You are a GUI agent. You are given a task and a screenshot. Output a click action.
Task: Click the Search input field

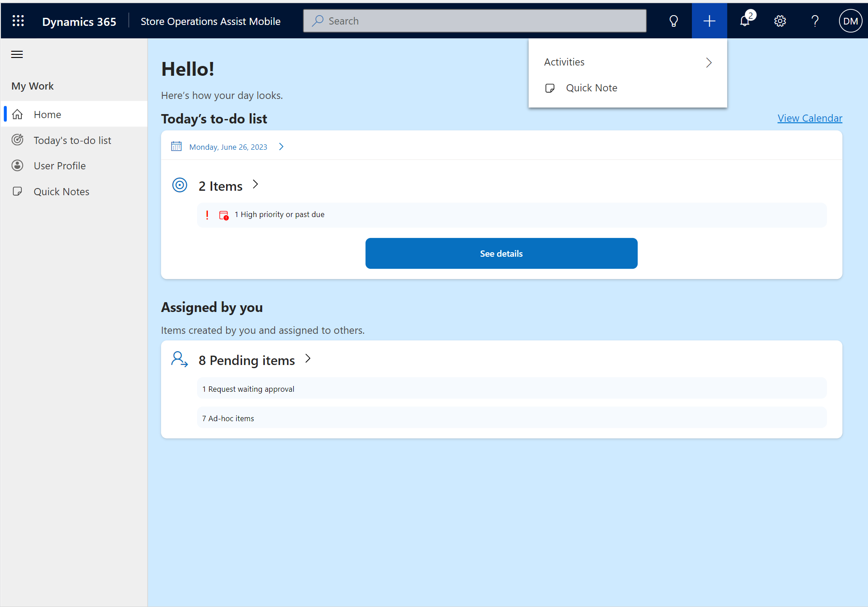pos(474,21)
